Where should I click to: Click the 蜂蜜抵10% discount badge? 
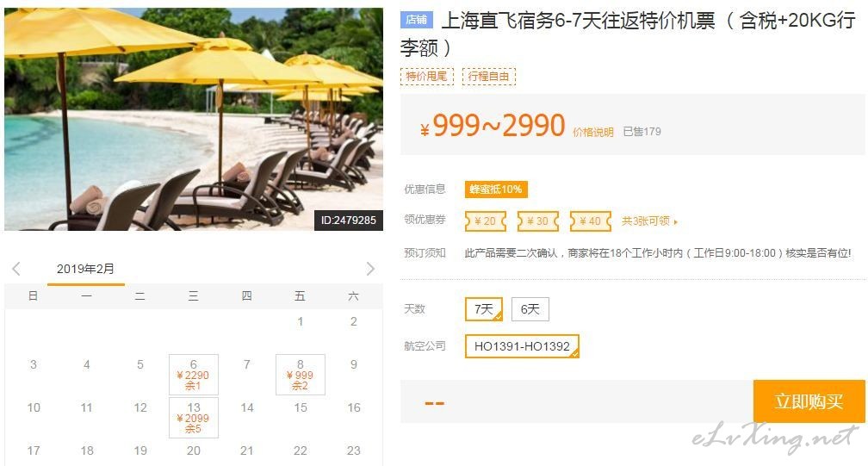click(496, 190)
